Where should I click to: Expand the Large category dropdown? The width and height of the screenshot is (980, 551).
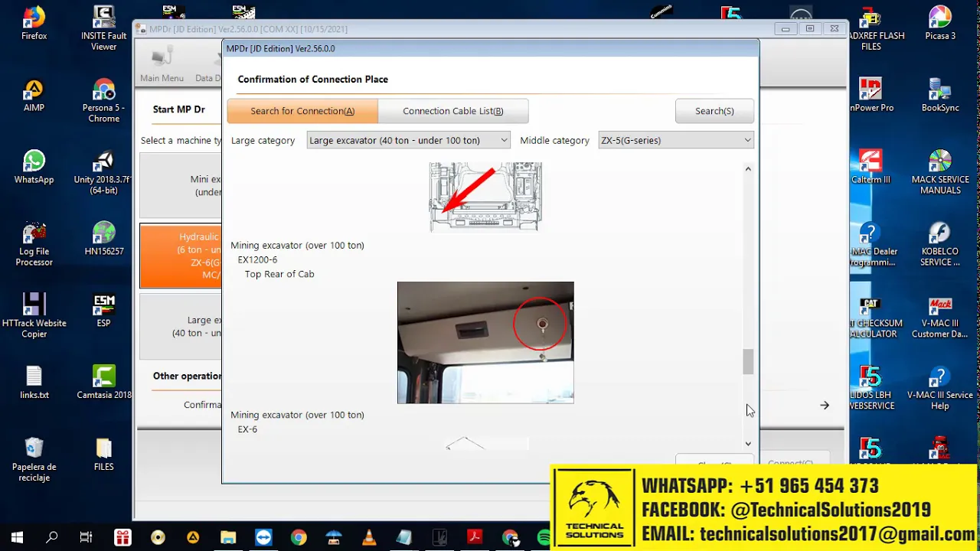(408, 140)
